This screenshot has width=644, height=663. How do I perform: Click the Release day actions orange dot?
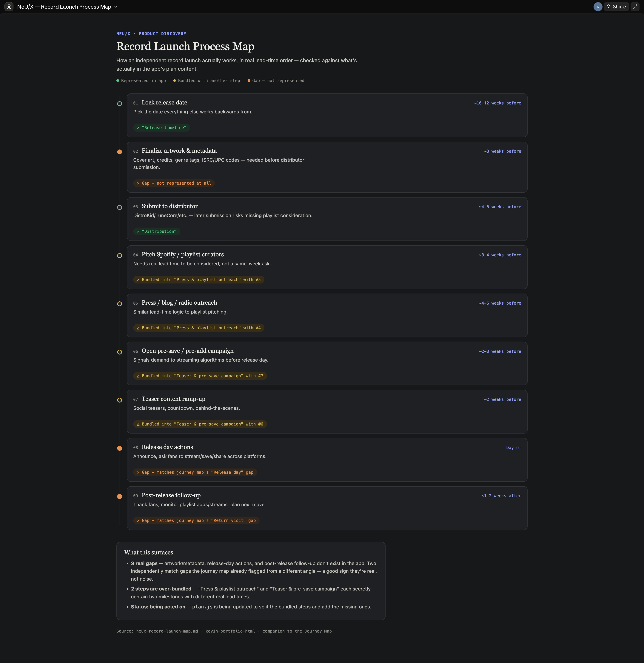[x=119, y=448]
